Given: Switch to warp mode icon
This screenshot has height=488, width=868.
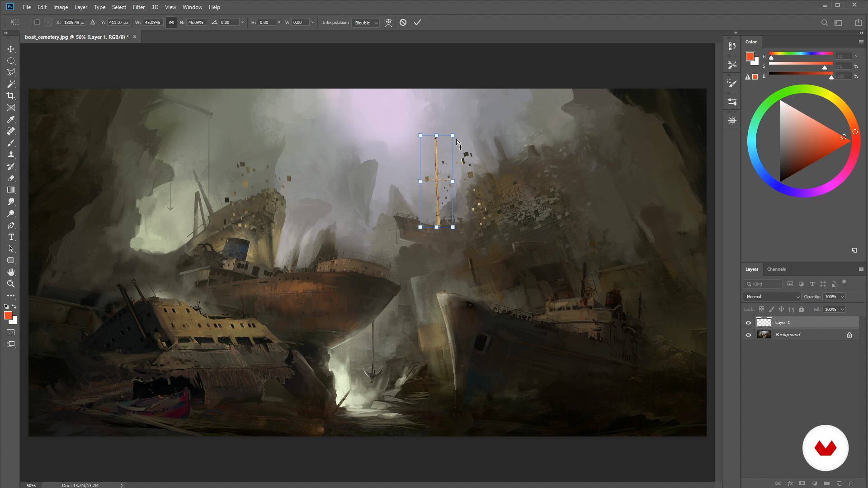Looking at the screenshot, I should pyautogui.click(x=388, y=22).
